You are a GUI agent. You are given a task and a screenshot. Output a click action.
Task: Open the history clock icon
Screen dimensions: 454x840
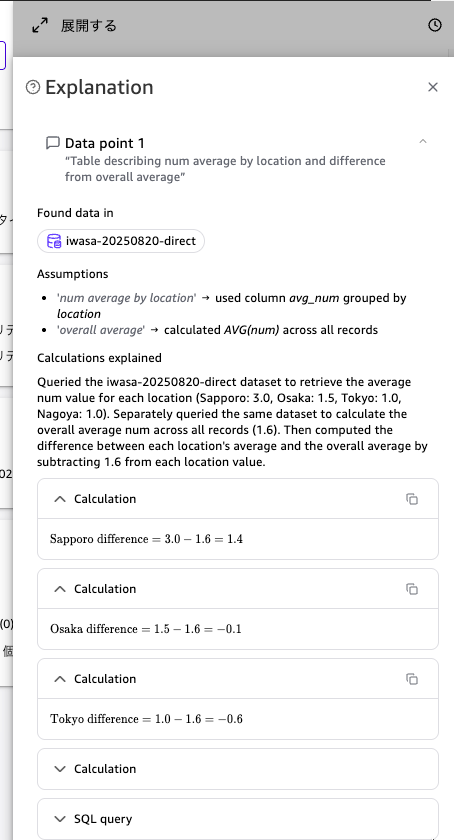click(x=435, y=25)
